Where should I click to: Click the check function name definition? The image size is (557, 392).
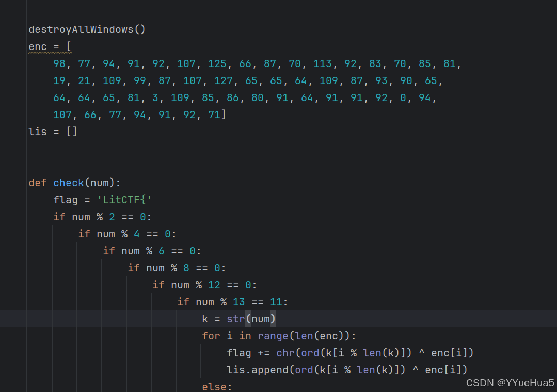coord(69,183)
